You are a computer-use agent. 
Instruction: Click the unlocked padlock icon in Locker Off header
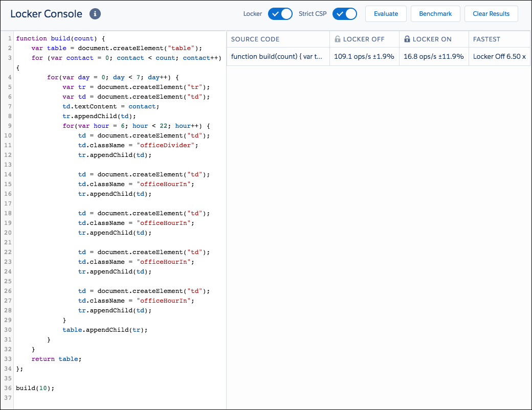click(x=337, y=39)
